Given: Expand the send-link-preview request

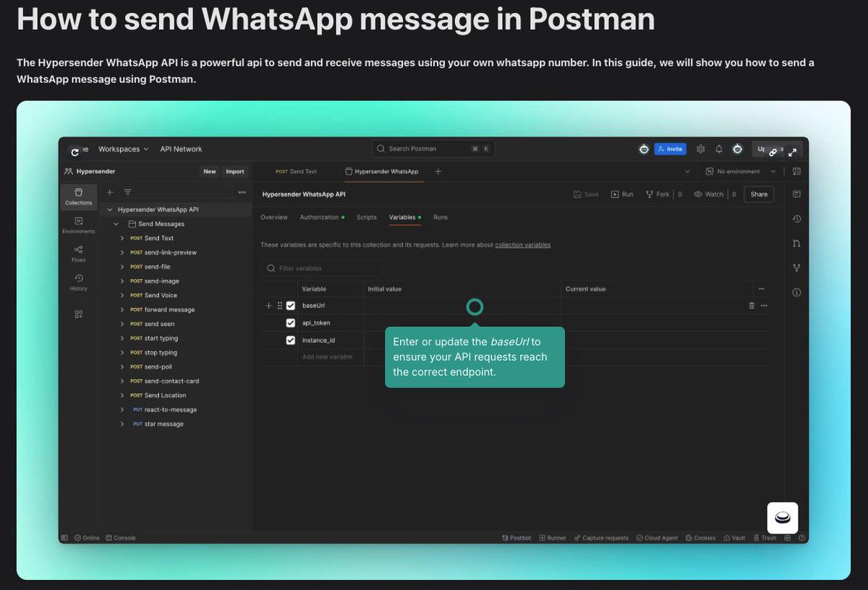Looking at the screenshot, I should (x=122, y=252).
